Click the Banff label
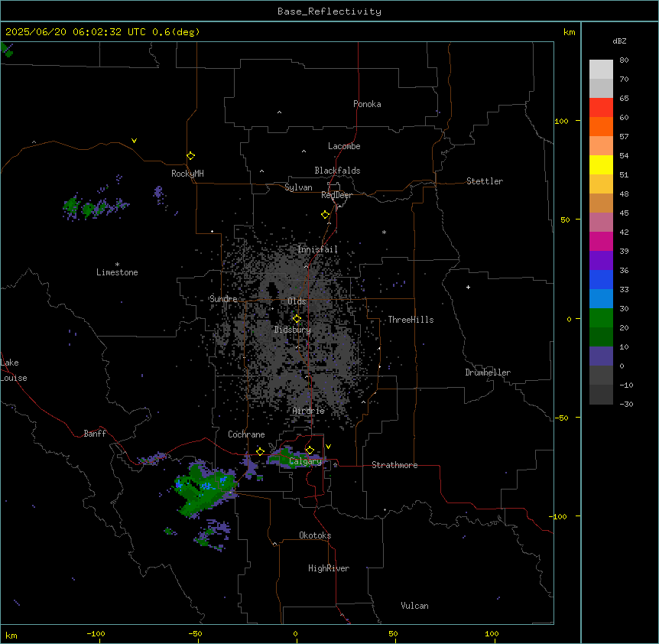659x644 pixels. point(95,434)
